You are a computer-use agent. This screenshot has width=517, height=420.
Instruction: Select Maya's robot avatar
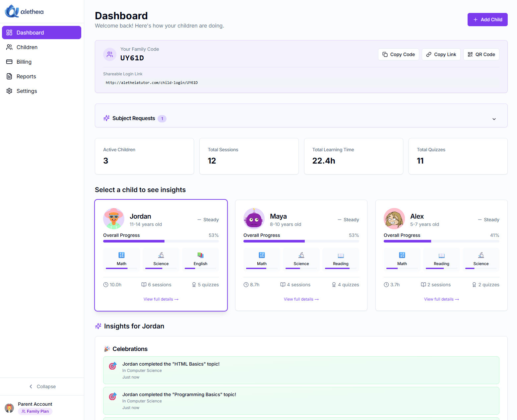[x=254, y=219]
